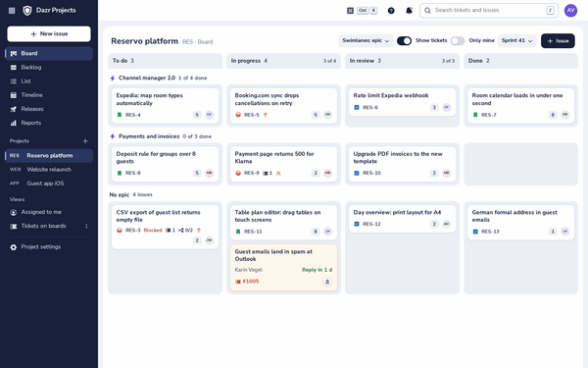Open German formal address in guest emails card
This screenshot has height=368, width=588.
click(521, 223)
